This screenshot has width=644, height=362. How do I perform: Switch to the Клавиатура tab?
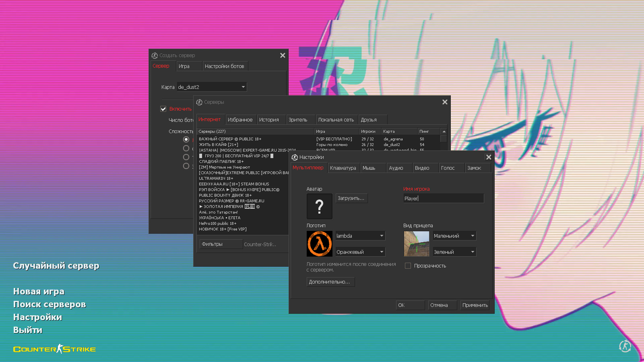click(x=343, y=168)
